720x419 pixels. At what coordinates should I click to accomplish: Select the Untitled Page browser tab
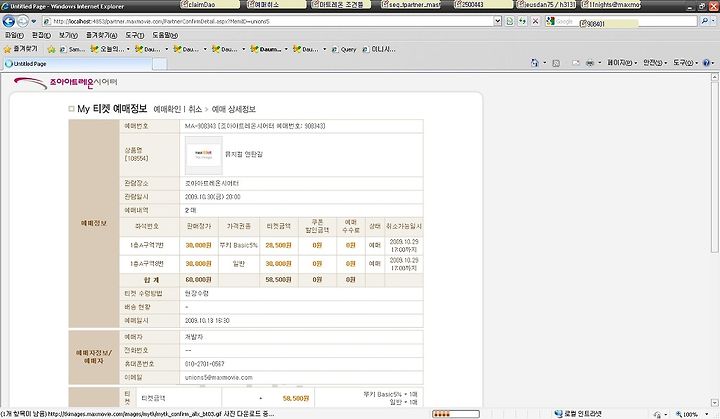77,64
